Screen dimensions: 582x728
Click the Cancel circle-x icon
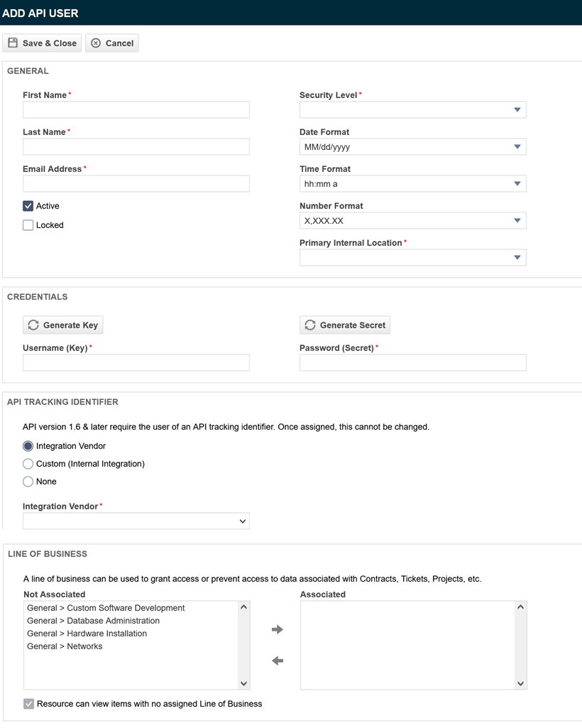pos(96,43)
